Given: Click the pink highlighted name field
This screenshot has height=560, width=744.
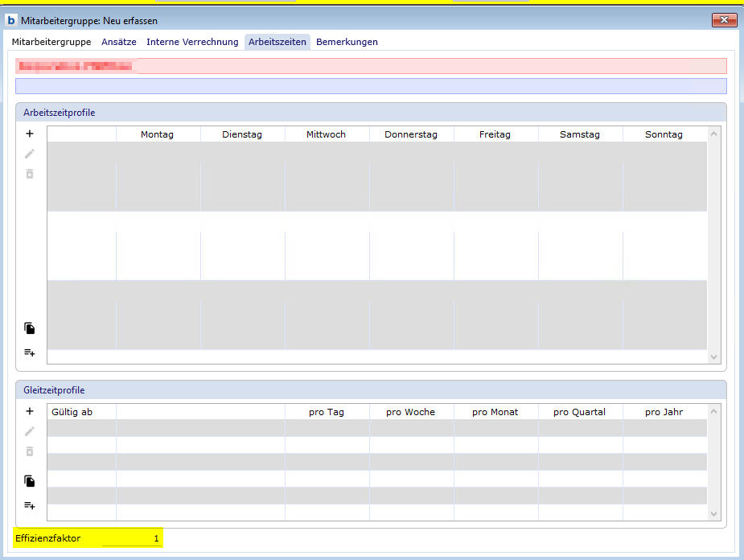Looking at the screenshot, I should click(x=371, y=66).
